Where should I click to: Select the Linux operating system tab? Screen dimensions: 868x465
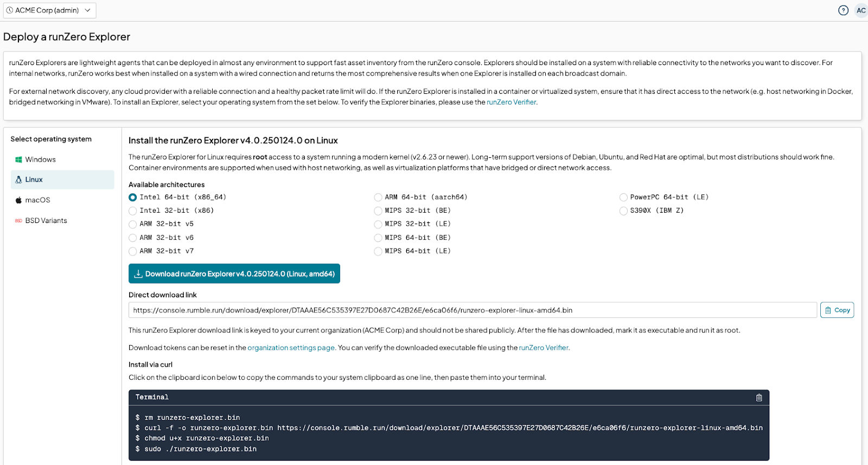coord(62,180)
